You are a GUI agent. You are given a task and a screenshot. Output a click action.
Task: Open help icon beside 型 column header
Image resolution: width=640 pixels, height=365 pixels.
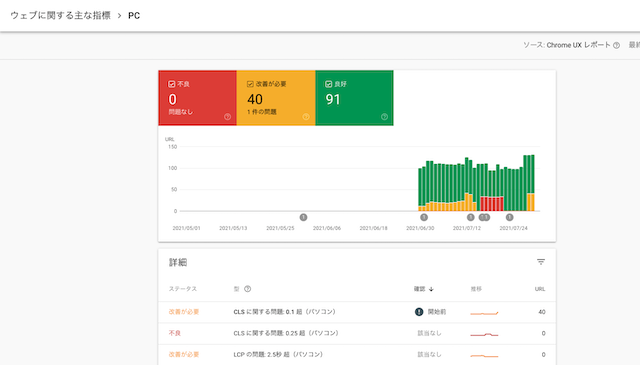[247, 289]
